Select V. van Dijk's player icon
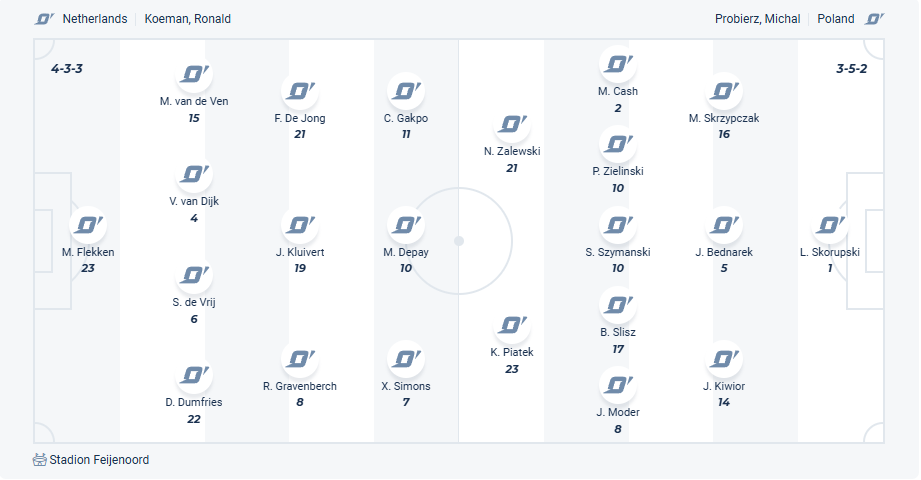921x480 pixels. (x=194, y=174)
